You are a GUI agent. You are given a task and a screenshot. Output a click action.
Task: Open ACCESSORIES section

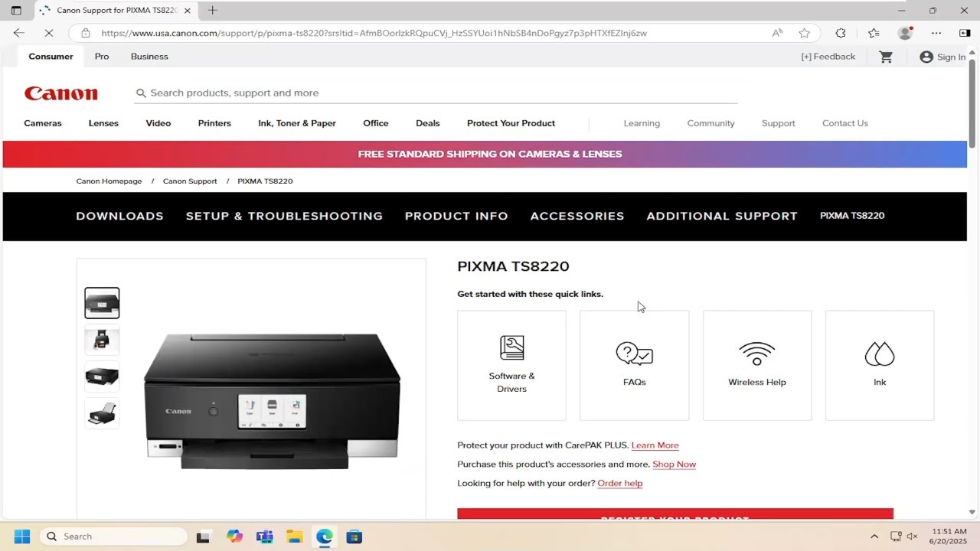577,217
